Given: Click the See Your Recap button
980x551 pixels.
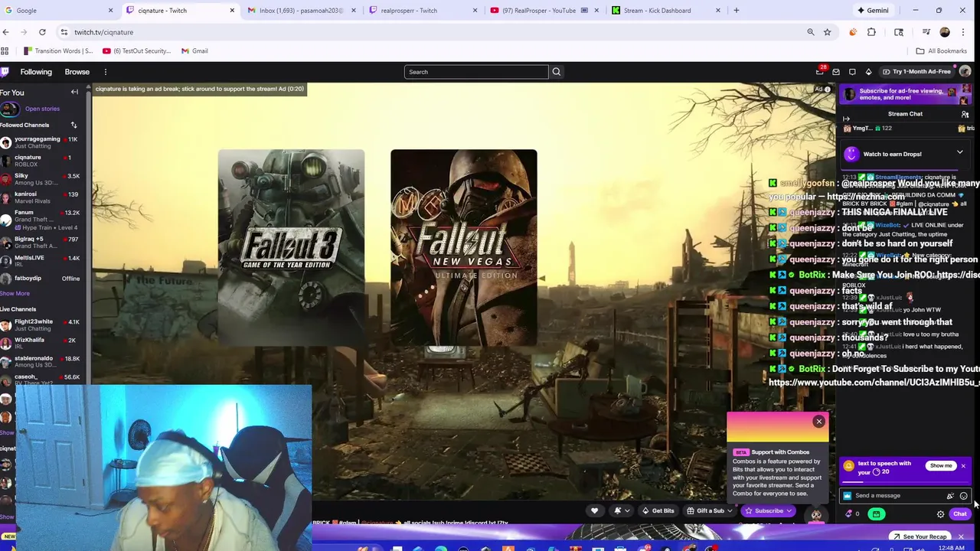Looking at the screenshot, I should click(920, 536).
